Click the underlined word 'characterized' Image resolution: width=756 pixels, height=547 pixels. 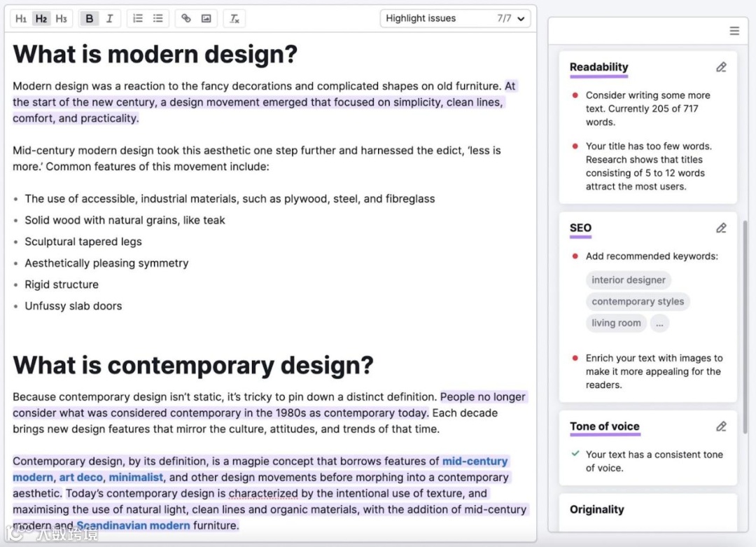coord(263,494)
